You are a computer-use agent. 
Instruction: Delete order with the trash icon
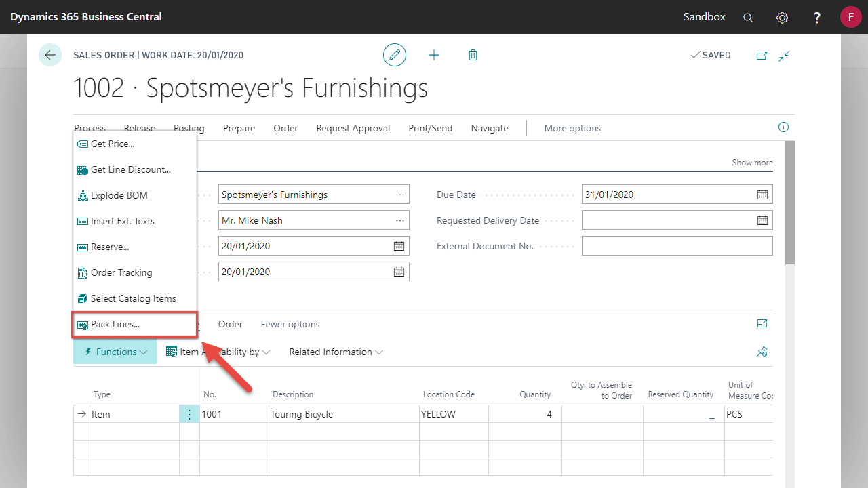point(473,55)
